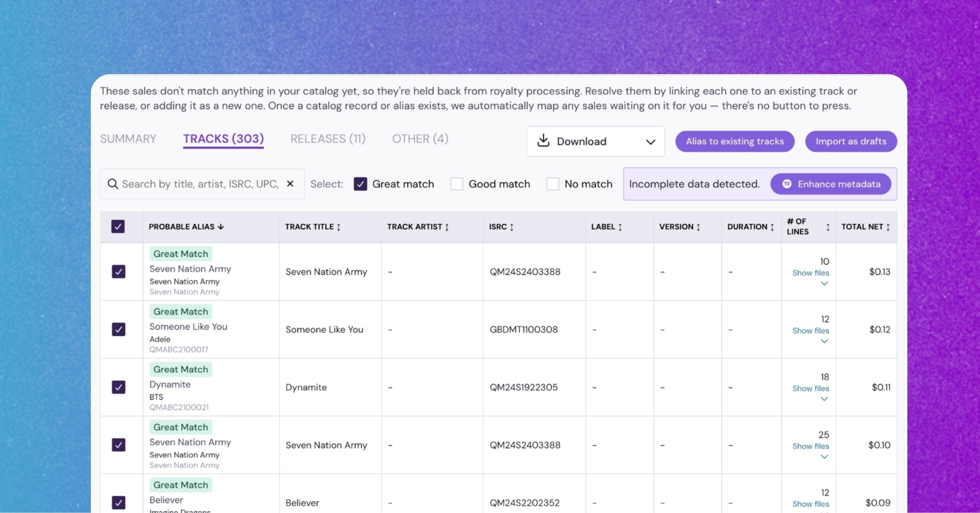Expand files chevron in the Dynamite row
The image size is (980, 513).
pos(824,399)
